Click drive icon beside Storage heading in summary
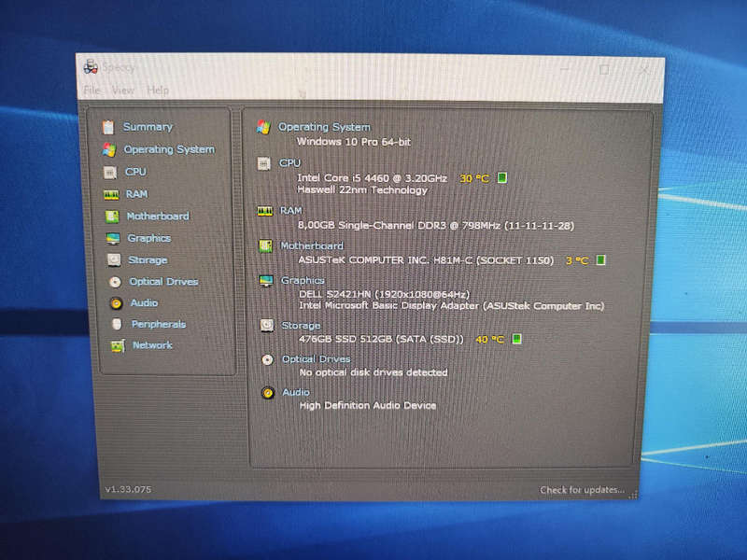The height and width of the screenshot is (560, 747). pos(267,326)
